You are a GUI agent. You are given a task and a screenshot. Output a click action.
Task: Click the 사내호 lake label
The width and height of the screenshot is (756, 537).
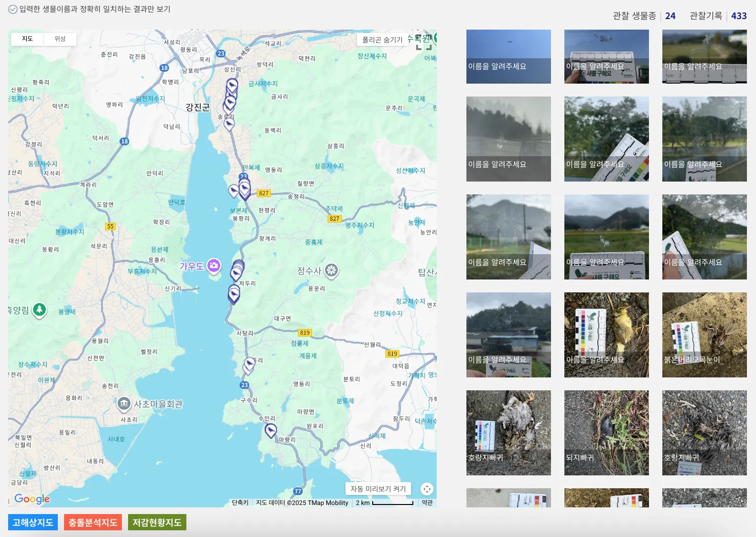click(x=116, y=439)
